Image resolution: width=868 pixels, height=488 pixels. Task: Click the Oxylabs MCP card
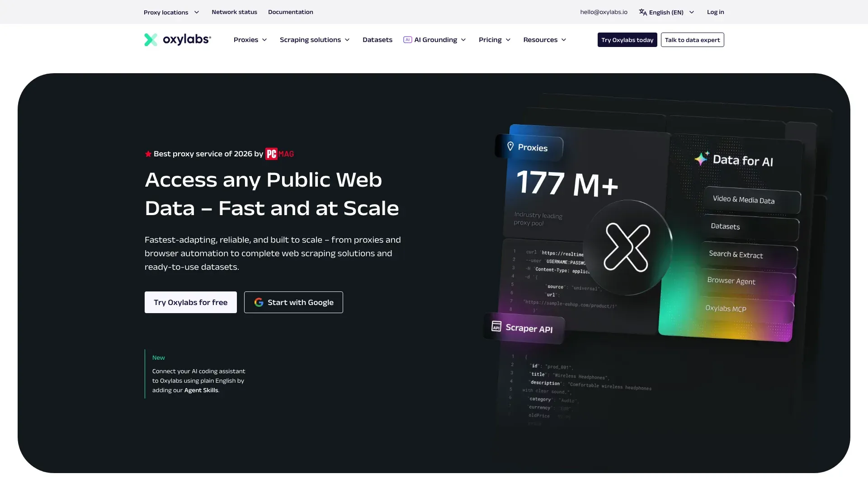[746, 310]
